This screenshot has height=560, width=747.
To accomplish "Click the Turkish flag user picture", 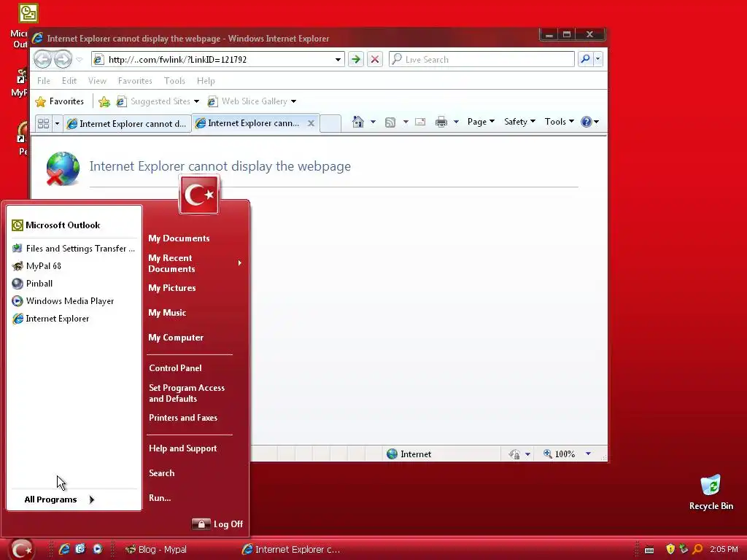I will (x=199, y=195).
